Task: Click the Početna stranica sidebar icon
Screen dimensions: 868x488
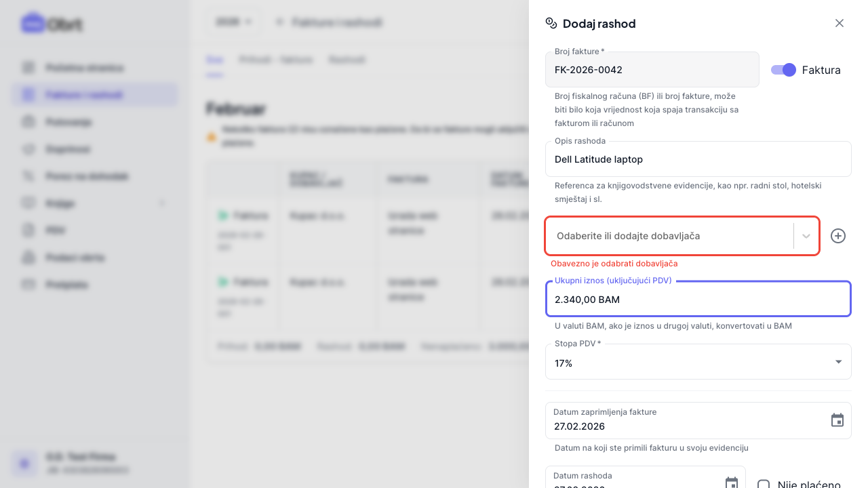Action: click(28, 68)
